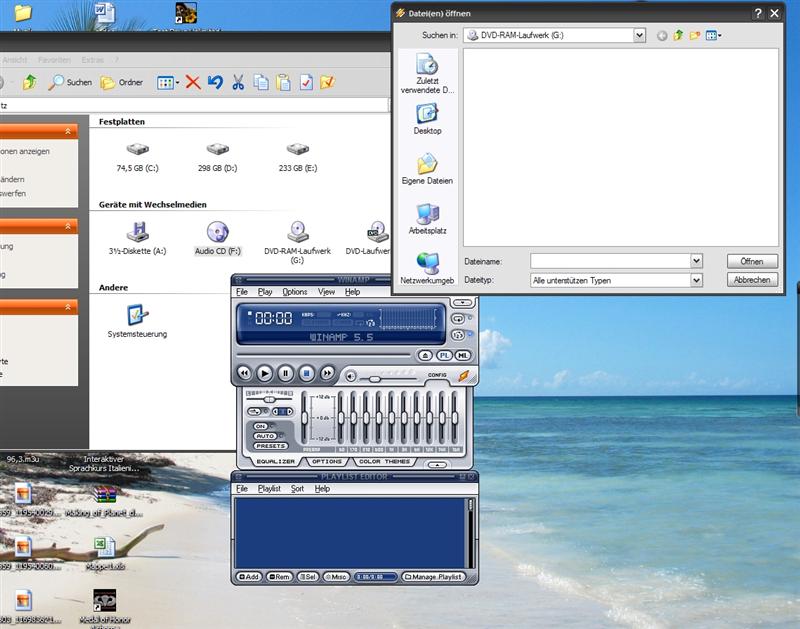This screenshot has height=629, width=800.
Task: Select Desktop in the dialog places bar
Action: click(x=427, y=118)
